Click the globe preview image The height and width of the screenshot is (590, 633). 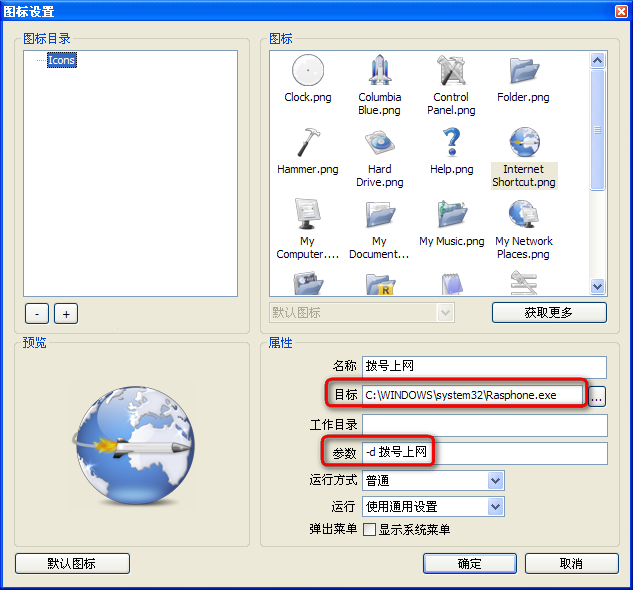pyautogui.click(x=135, y=445)
